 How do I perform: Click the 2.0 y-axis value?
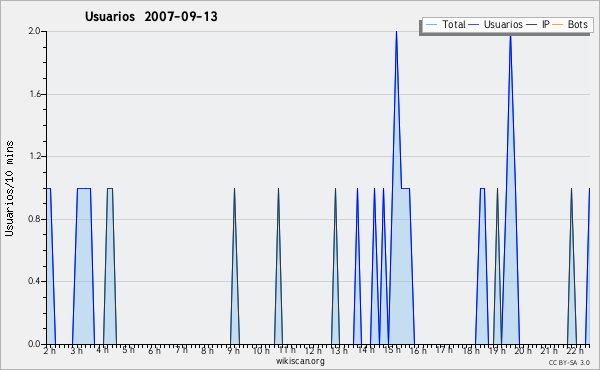point(34,31)
